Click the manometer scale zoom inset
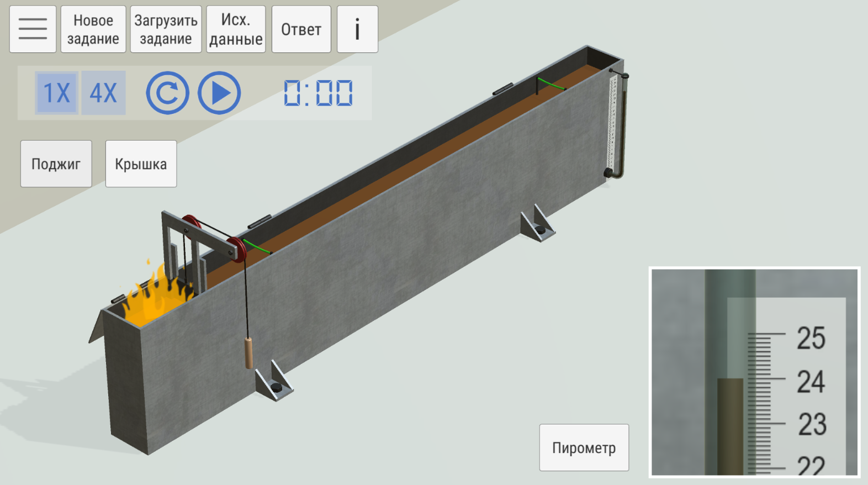Screen dimensions: 868x485 [x=754, y=372]
